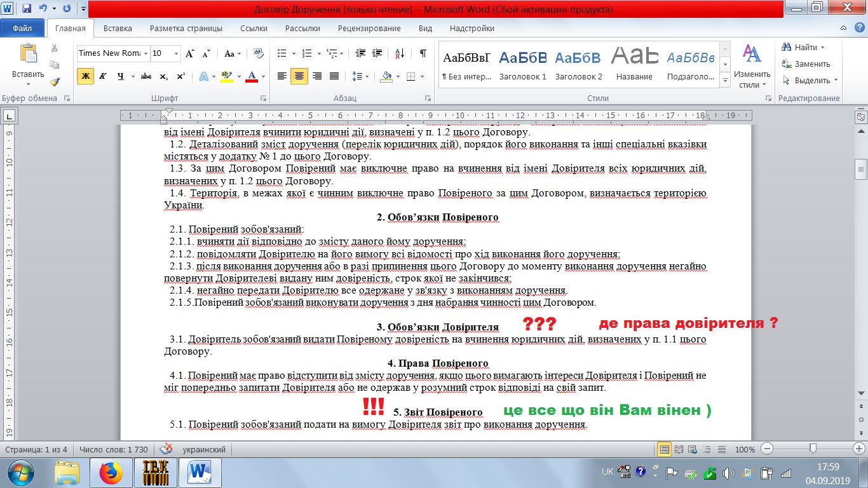Toggle Print Layout view in the status bar

[665, 449]
